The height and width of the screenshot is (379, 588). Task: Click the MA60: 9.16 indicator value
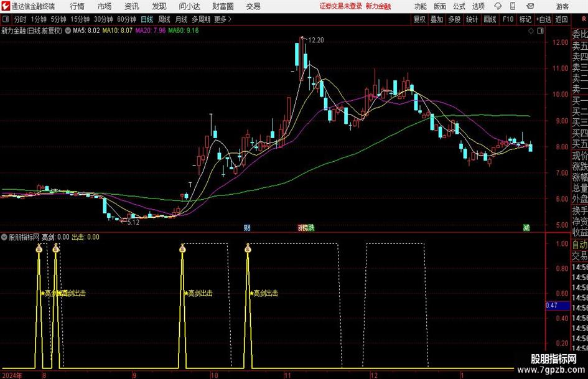coord(184,30)
